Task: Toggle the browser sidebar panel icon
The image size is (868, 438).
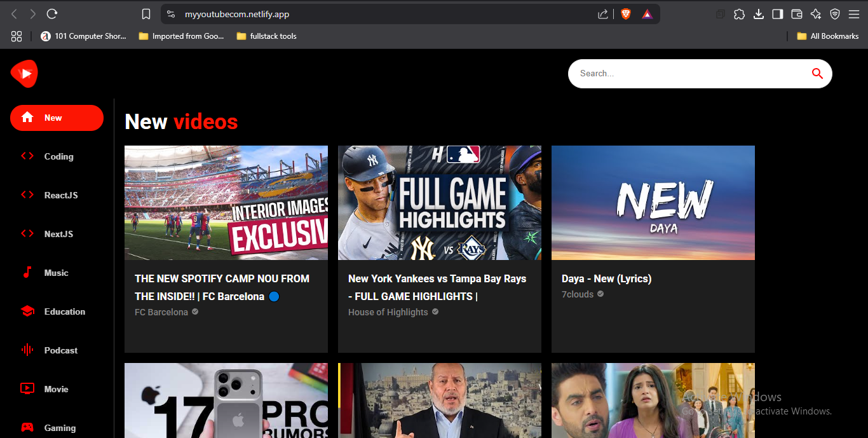Action: [x=777, y=14]
